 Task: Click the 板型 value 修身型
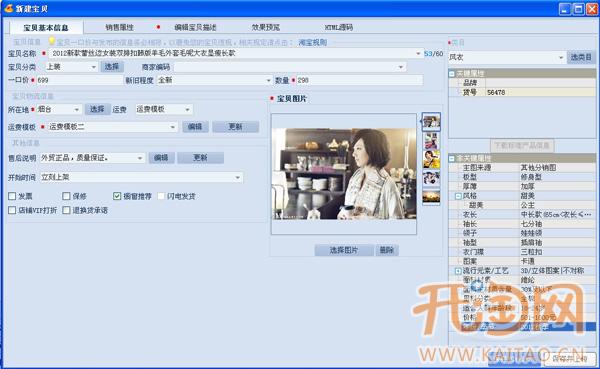coord(558,177)
